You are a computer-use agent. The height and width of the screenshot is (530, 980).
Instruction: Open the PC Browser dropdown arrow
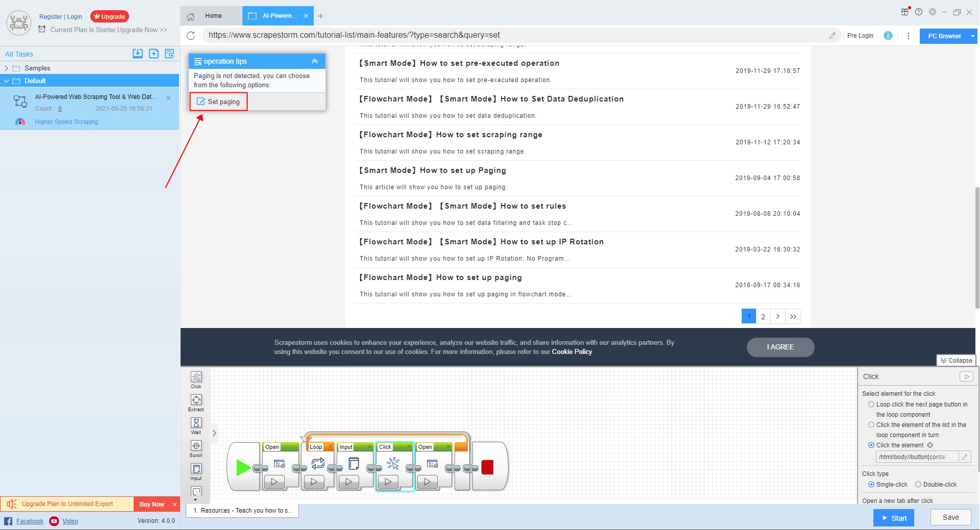pos(973,36)
